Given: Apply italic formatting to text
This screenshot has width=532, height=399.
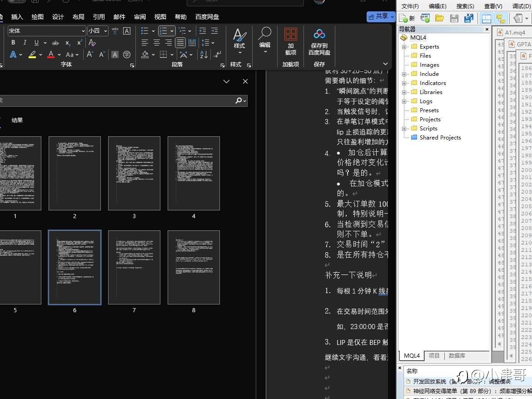Looking at the screenshot, I should [25, 43].
